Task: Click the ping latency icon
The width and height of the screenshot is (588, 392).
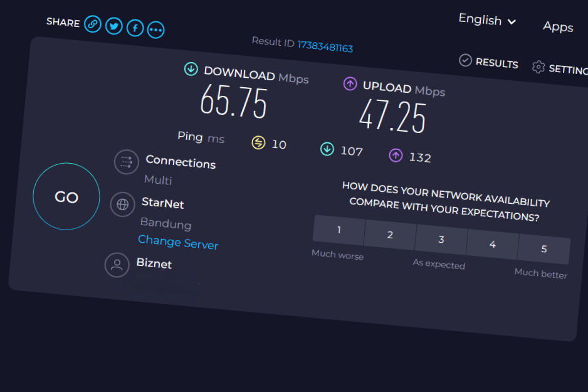Action: [258, 142]
